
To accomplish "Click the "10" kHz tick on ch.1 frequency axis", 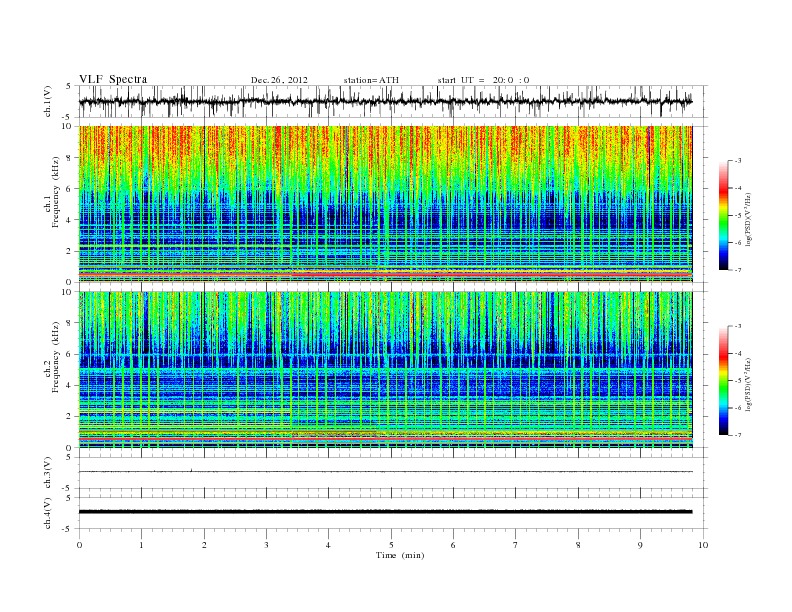I will (x=68, y=126).
